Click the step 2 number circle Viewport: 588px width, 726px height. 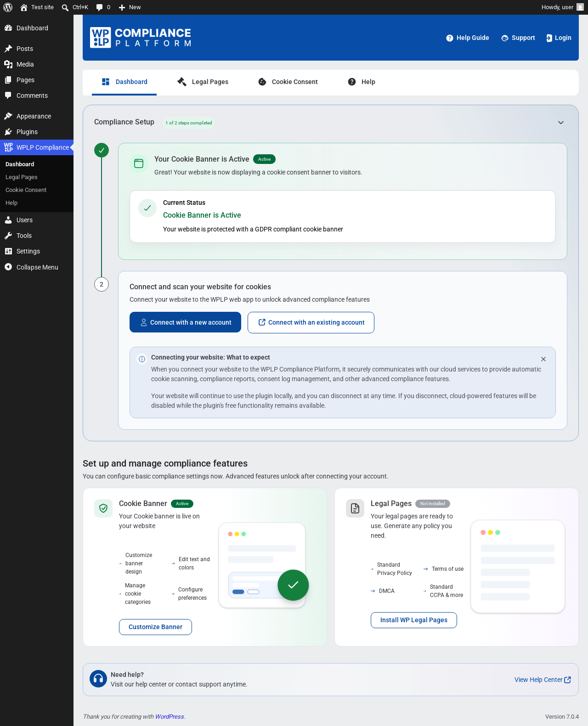tap(102, 284)
